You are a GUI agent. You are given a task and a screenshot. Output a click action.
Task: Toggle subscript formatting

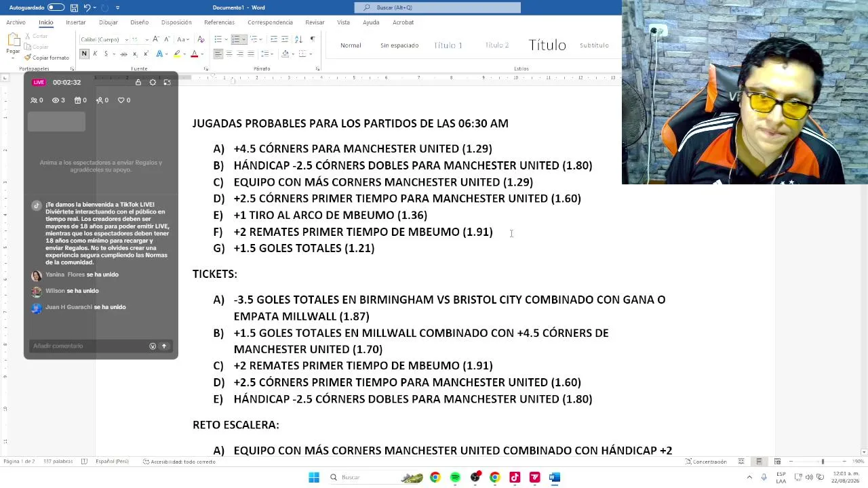[135, 54]
